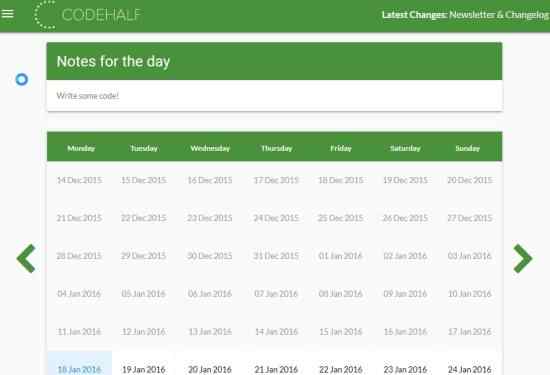Select 15 Dec 2015
This screenshot has height=375, width=550.
143,180
